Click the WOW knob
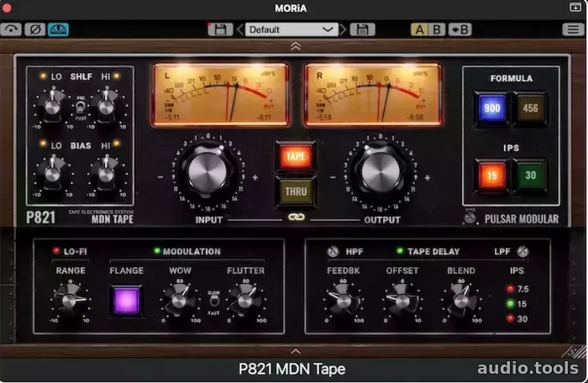Viewport: 588px width, 383px height. coord(179,300)
